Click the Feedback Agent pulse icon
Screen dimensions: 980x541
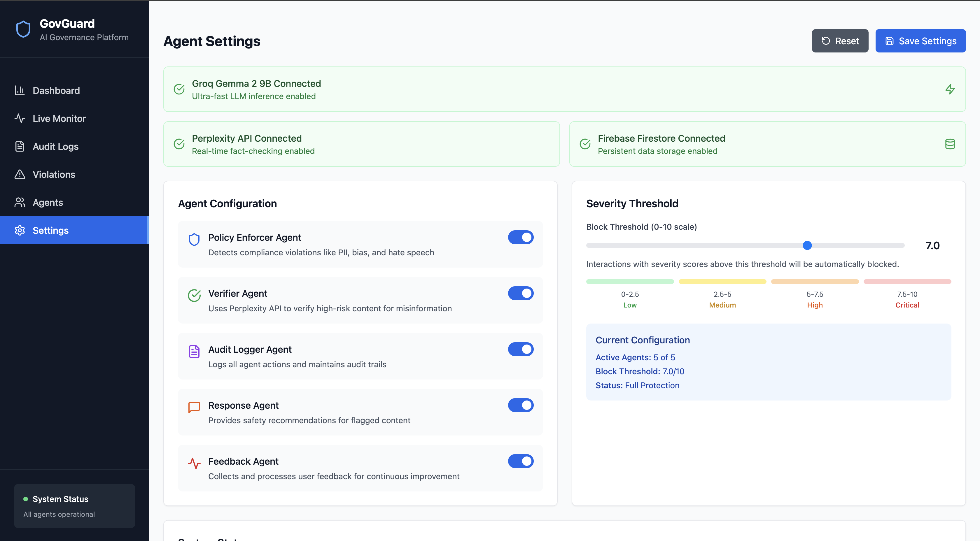194,463
